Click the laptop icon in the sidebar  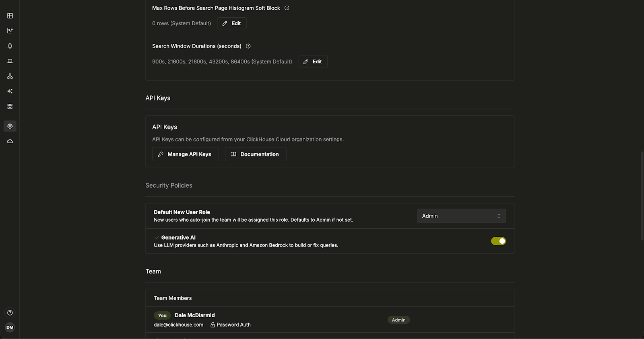(10, 61)
